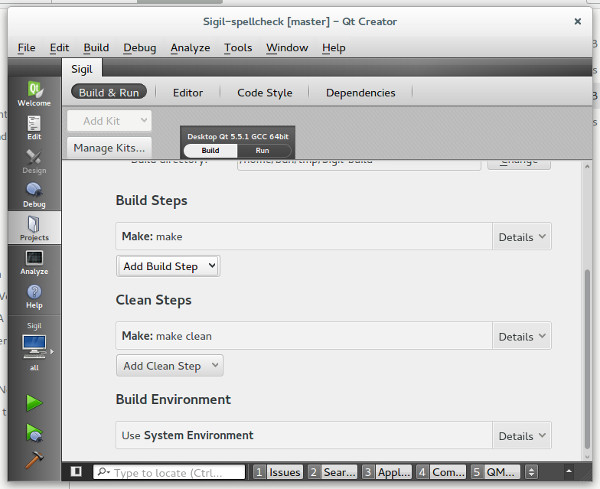Image resolution: width=600 pixels, height=489 pixels.
Task: Open the Analyze mode in sidebar
Action: 34,262
